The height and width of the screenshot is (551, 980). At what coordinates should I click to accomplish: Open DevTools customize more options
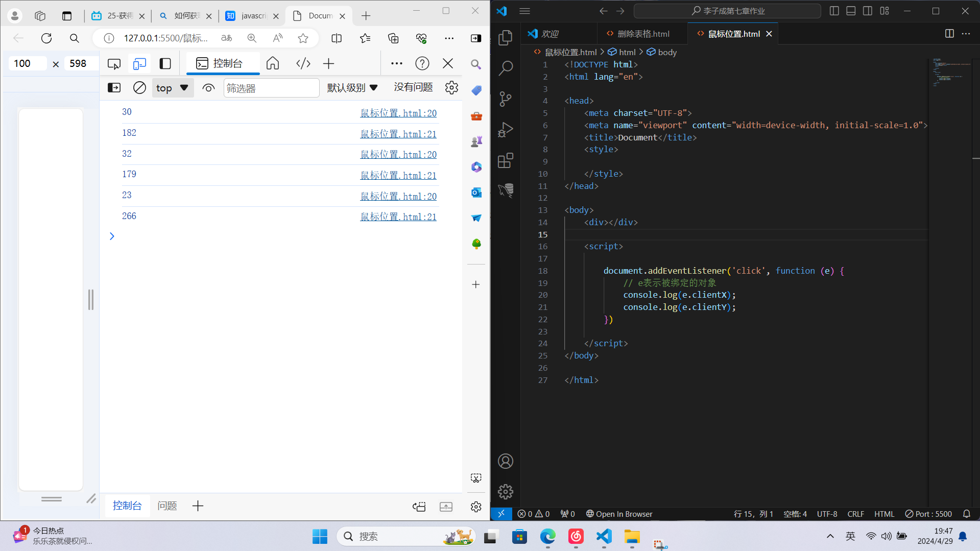[x=396, y=63]
